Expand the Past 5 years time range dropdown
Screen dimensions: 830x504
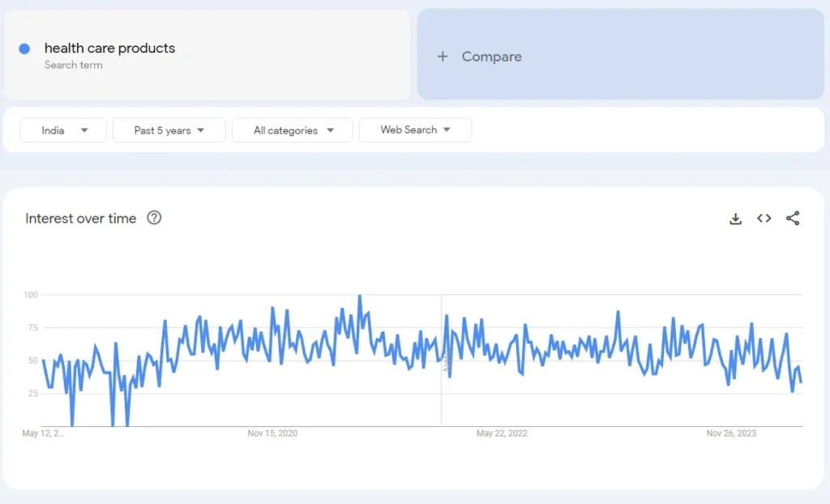point(169,130)
